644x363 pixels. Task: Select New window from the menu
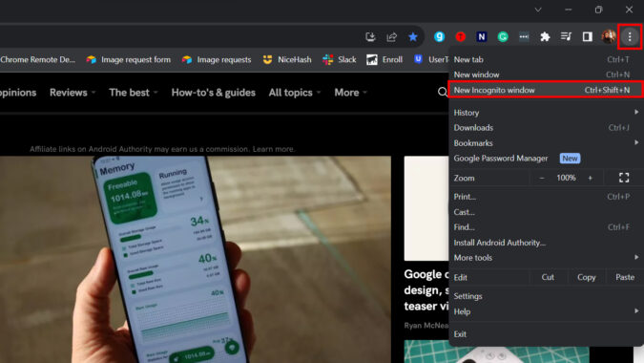click(x=546, y=75)
